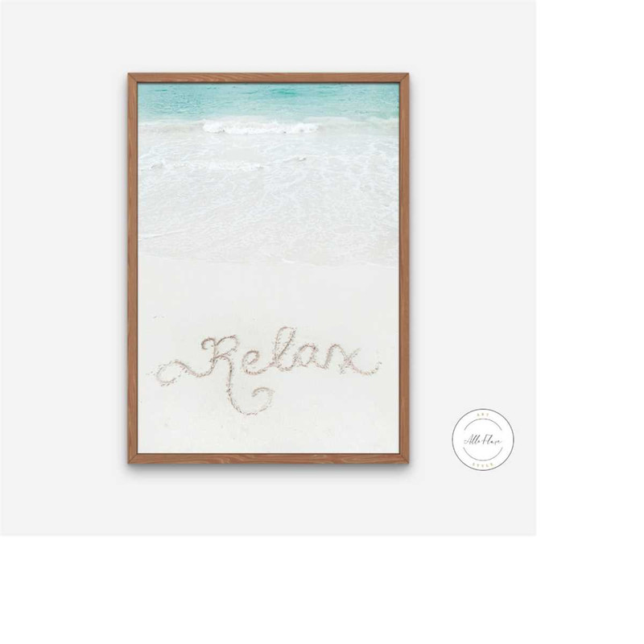The image size is (644, 644).
Task: Click the letter x in 'Relax'
Action: [347, 359]
